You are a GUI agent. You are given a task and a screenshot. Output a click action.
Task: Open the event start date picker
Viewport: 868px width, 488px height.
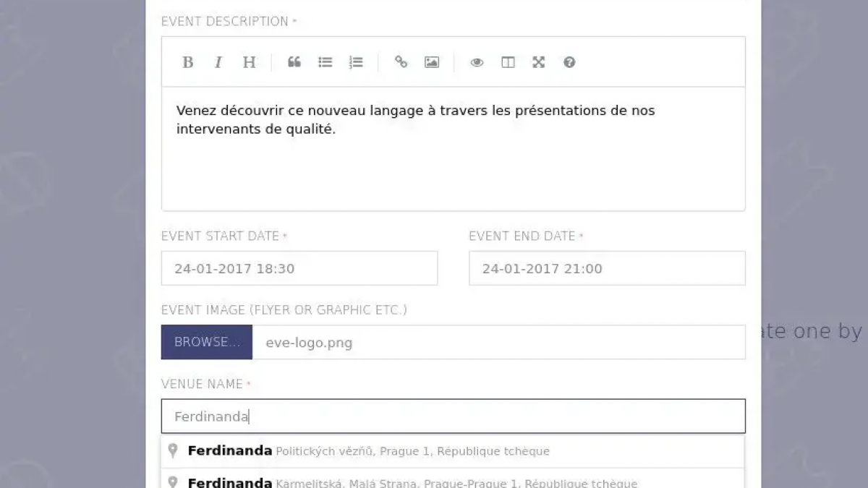(299, 268)
